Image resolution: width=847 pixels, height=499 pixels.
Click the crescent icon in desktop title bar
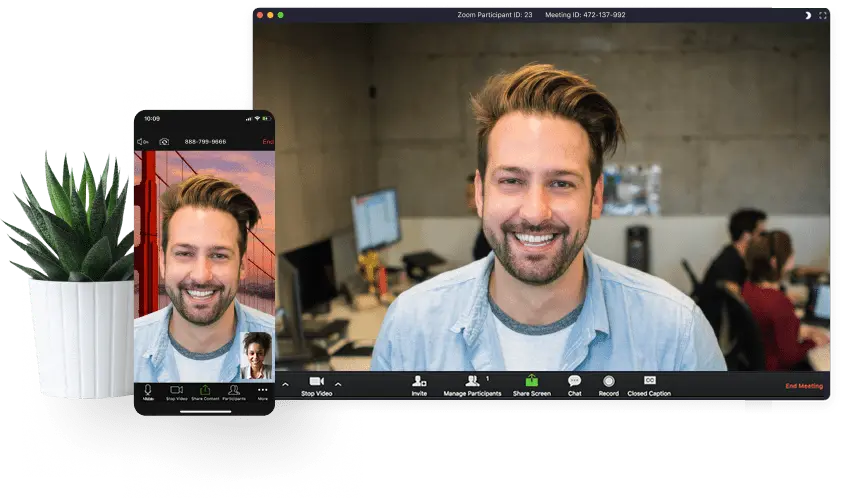tap(808, 15)
